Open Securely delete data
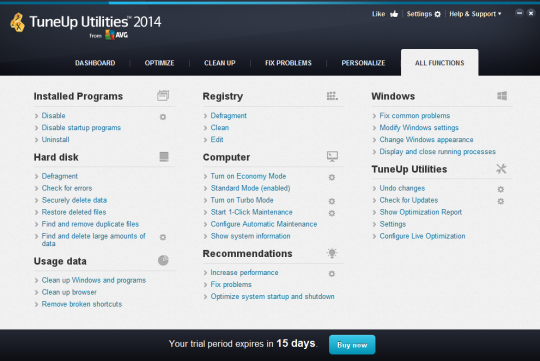Screen dimensions: 540x361 (x=74, y=200)
